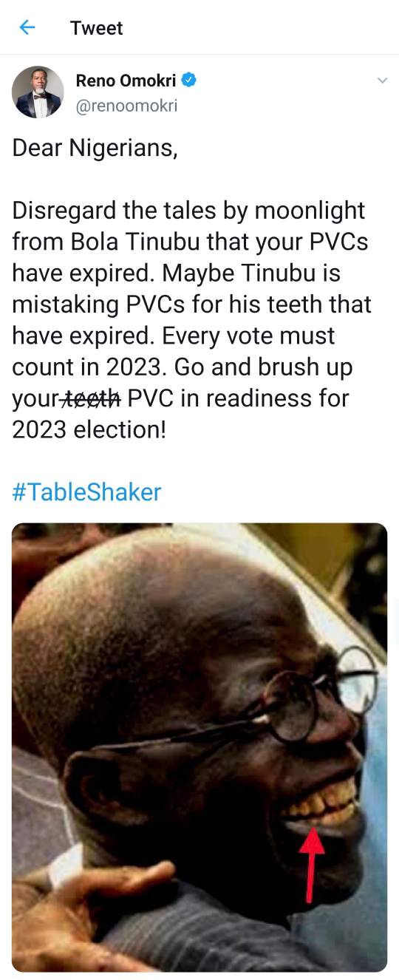This screenshot has height=980, width=399.
Task: Click the 'PVC in readiness for' line
Action: (x=238, y=398)
